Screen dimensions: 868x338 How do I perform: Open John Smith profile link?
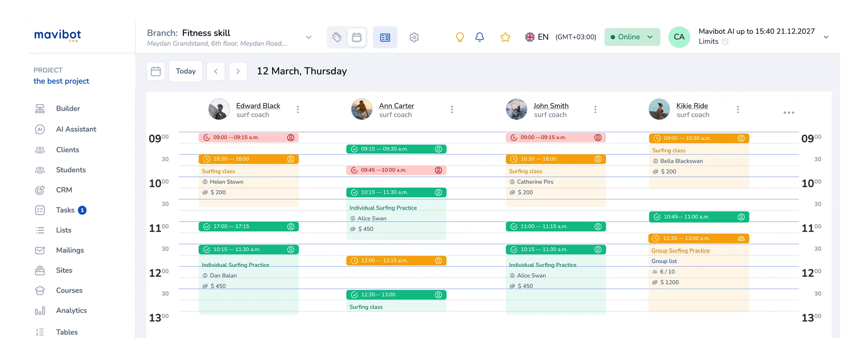pos(551,106)
